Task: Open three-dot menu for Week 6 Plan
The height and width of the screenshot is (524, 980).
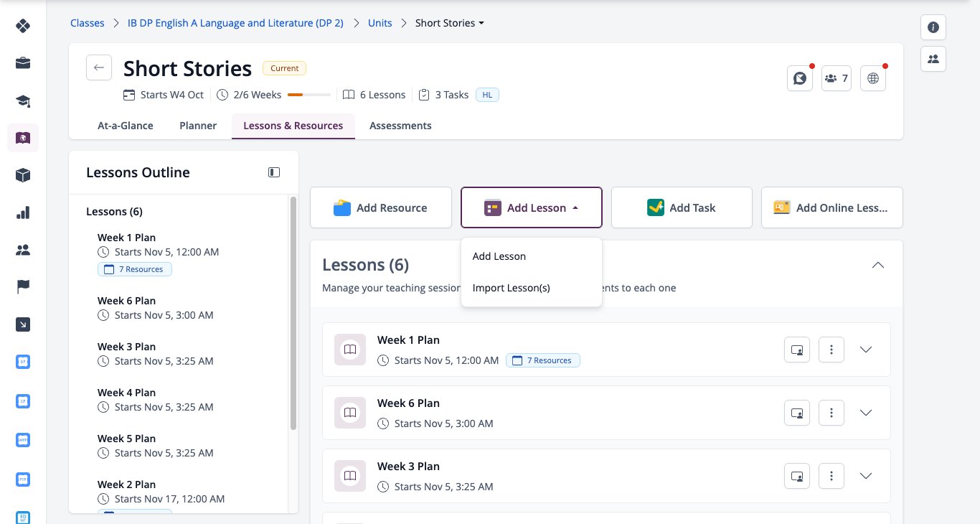Action: pyautogui.click(x=831, y=413)
